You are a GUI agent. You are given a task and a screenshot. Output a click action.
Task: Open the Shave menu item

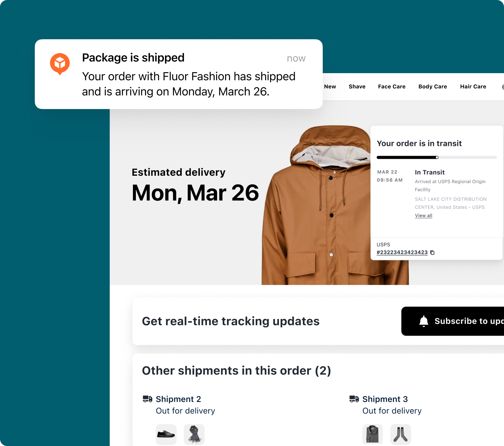pyautogui.click(x=357, y=87)
